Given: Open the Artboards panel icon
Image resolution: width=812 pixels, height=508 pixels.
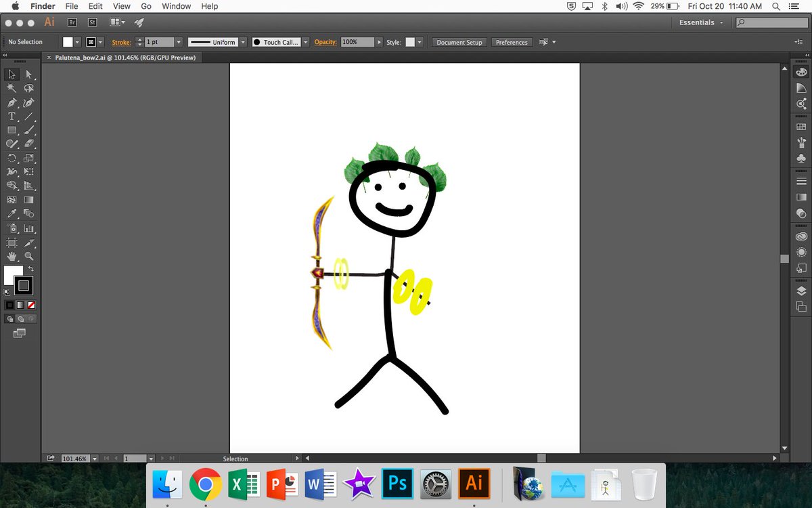Looking at the screenshot, I should click(802, 307).
